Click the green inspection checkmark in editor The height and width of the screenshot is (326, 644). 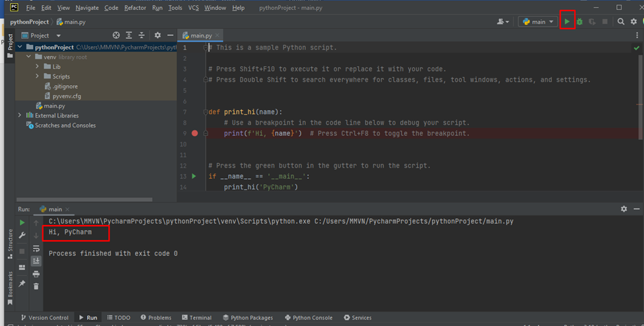[636, 48]
